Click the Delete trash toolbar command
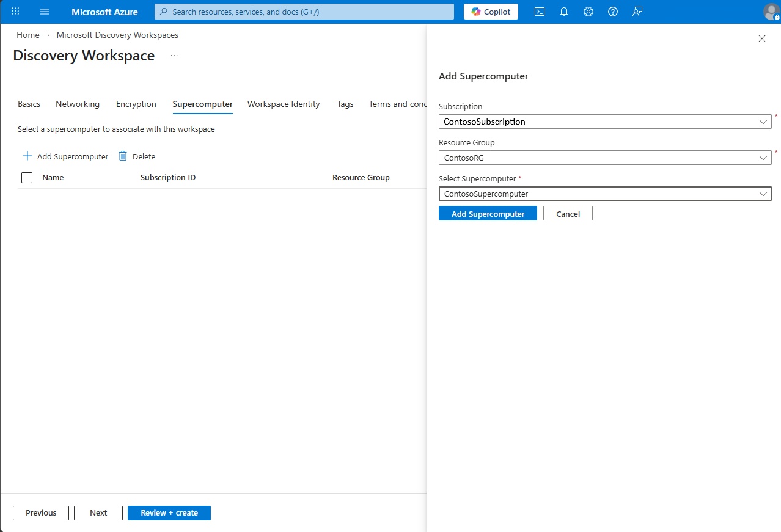Image resolution: width=781 pixels, height=532 pixels. click(x=137, y=156)
